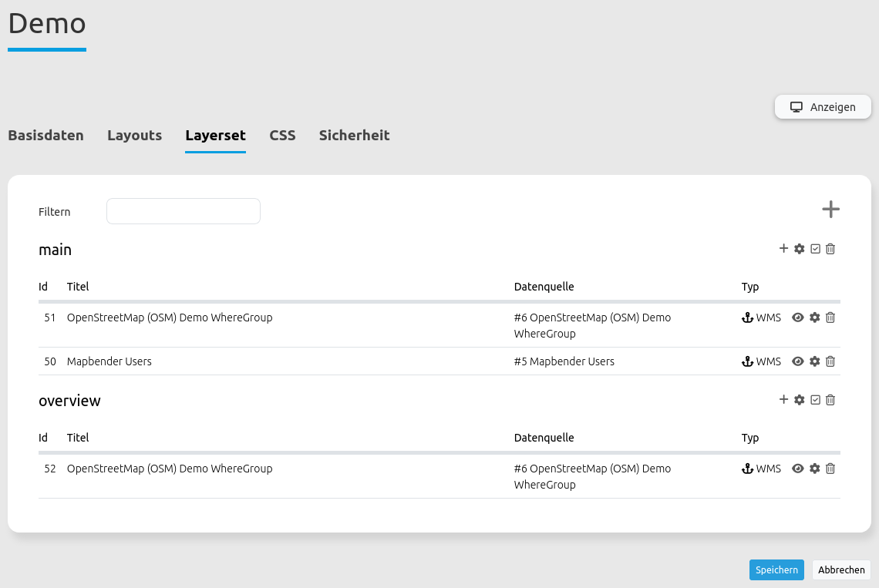Delete the Mapbender Users instance
Image resolution: width=879 pixels, height=588 pixels.
tap(830, 361)
